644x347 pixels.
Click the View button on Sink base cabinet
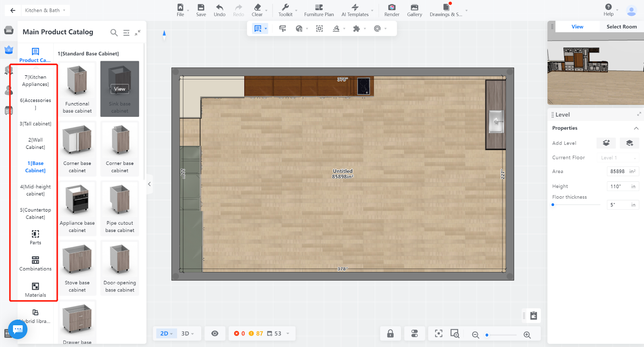tap(120, 89)
